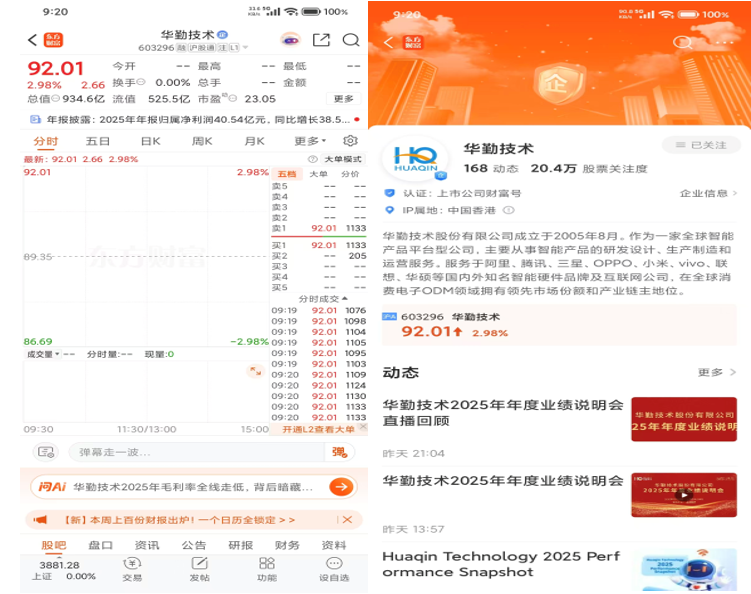Tap the Eastmoney logo on quote screen
751x594 pixels.
point(53,40)
